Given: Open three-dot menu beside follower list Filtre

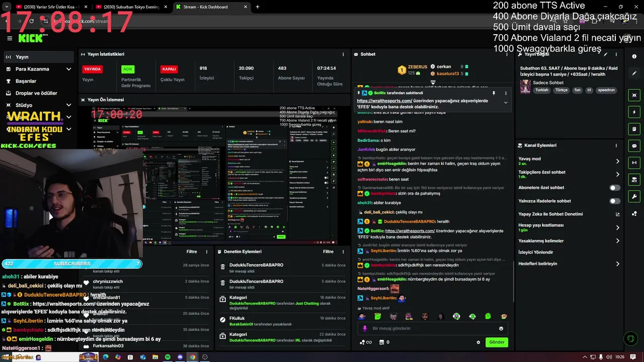Looking at the screenshot, I should point(206,251).
